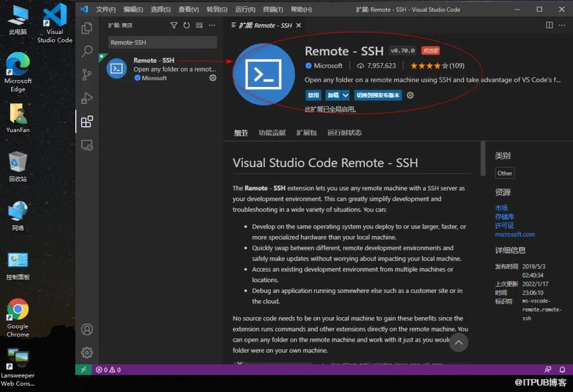
Task: Click the scroll-to-top round arrow button
Action: [x=458, y=342]
